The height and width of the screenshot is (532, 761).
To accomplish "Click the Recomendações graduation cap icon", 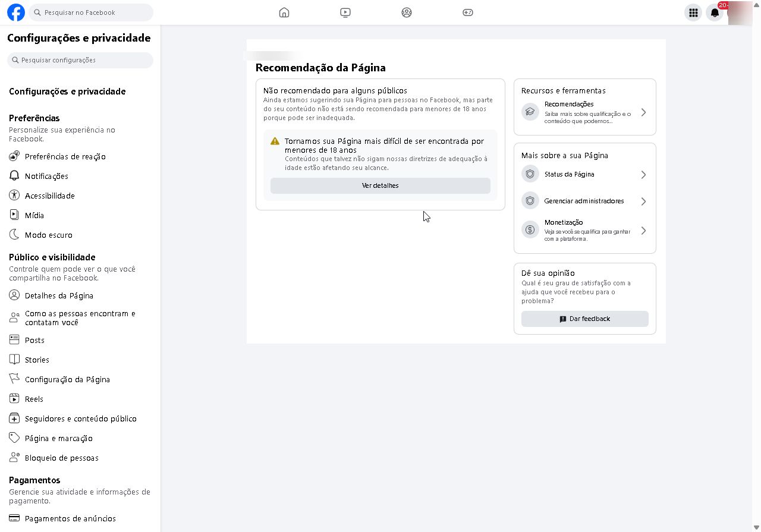I will point(530,112).
